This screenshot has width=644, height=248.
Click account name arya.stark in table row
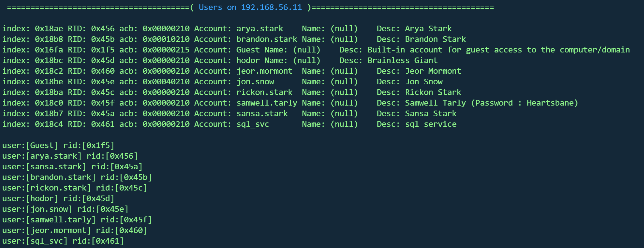coord(260,29)
